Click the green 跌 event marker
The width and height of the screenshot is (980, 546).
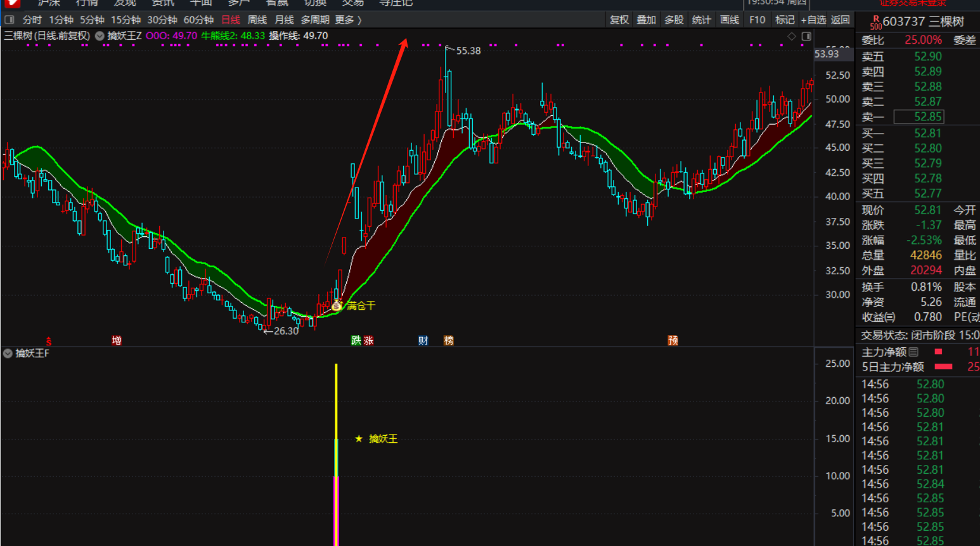click(356, 341)
